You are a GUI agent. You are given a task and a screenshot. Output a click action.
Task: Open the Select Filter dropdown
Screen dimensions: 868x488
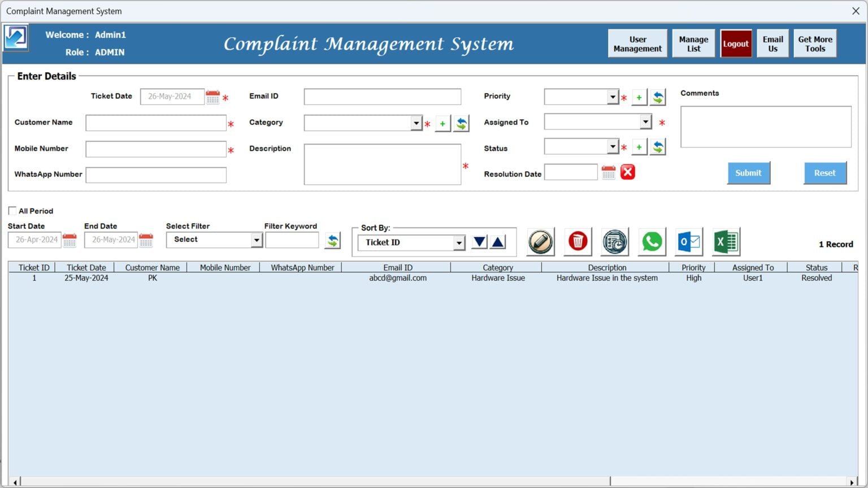[257, 239]
